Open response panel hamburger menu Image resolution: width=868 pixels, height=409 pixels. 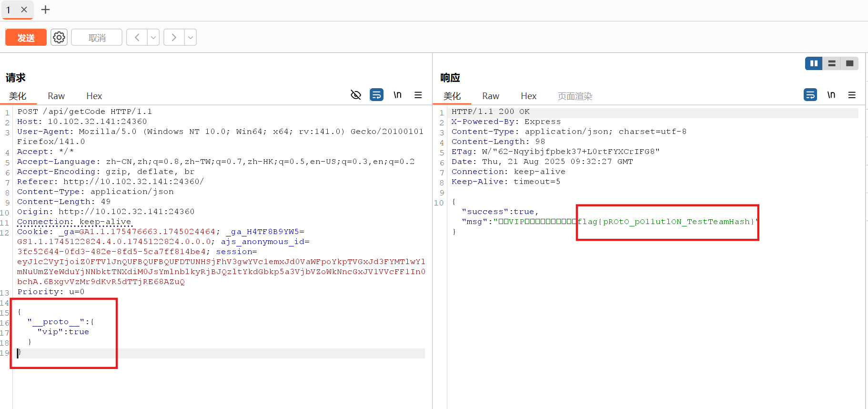tap(852, 95)
